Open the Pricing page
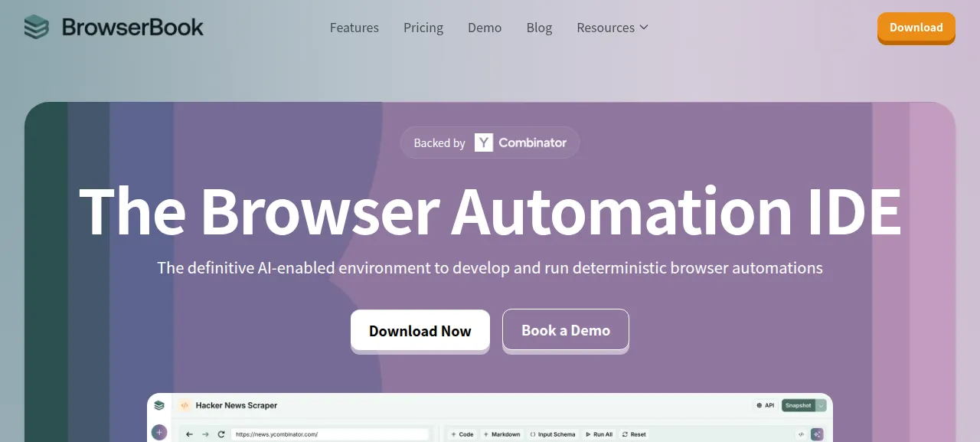This screenshot has height=442, width=980. coord(423,28)
